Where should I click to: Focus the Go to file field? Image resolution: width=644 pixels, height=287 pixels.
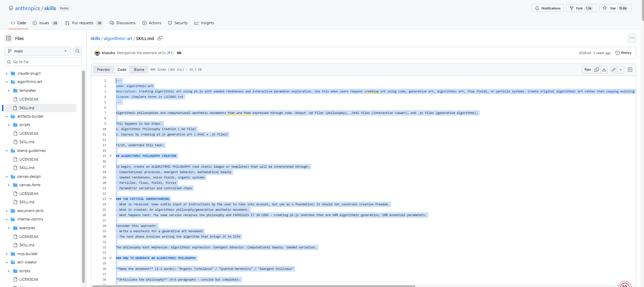(x=43, y=62)
